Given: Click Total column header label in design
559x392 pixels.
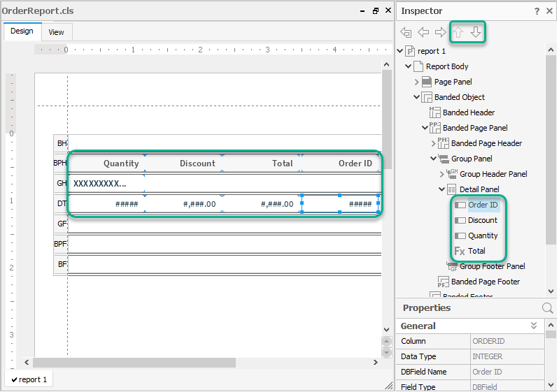Looking at the screenshot, I should 283,164.
